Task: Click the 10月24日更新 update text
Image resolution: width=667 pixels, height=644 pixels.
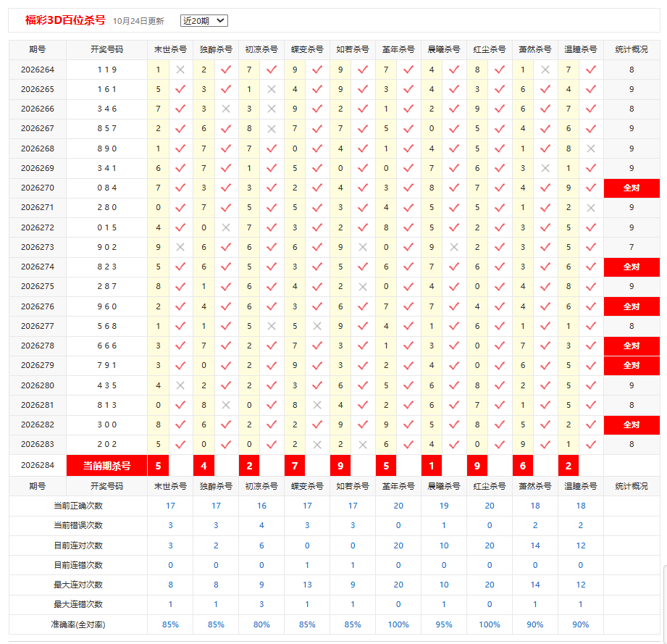Action: [x=138, y=21]
